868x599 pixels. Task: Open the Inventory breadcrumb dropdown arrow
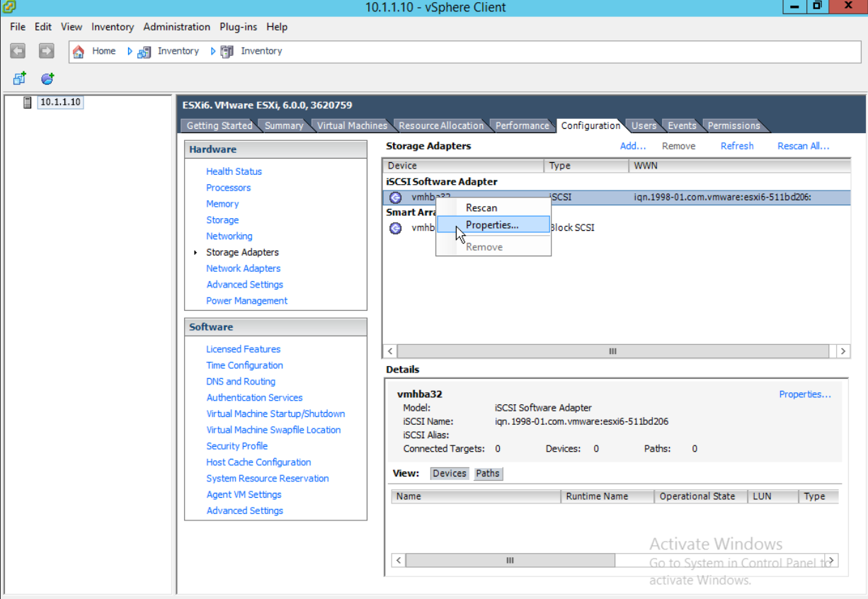(x=212, y=51)
